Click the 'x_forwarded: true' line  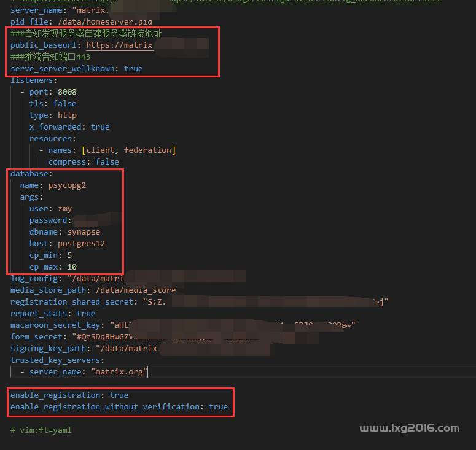coord(69,127)
